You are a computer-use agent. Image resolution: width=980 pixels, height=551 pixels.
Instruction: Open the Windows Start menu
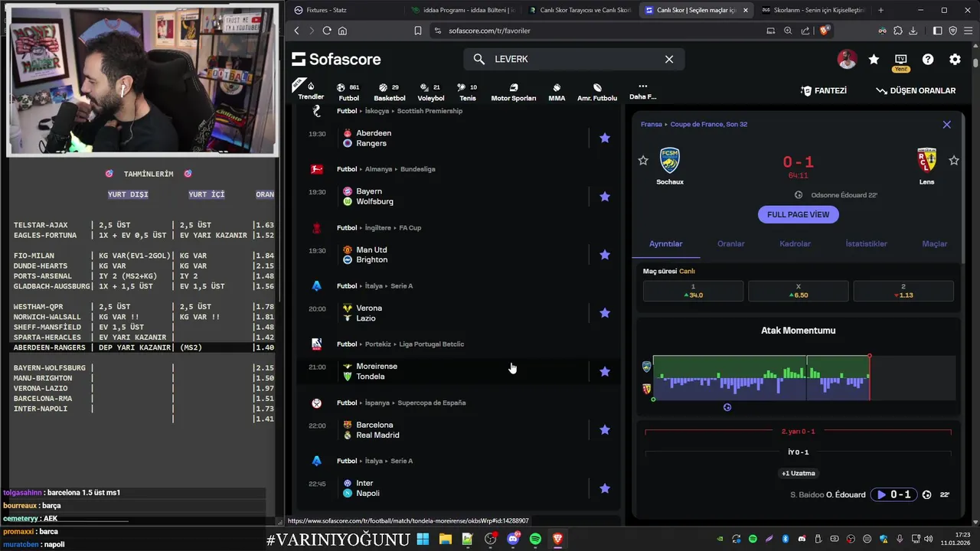point(423,540)
